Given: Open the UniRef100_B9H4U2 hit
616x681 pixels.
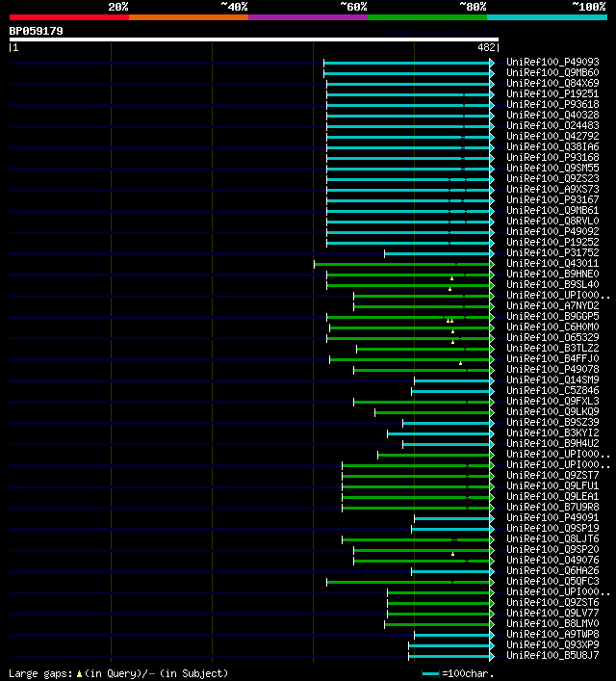Looking at the screenshot, I should pyautogui.click(x=552, y=443).
